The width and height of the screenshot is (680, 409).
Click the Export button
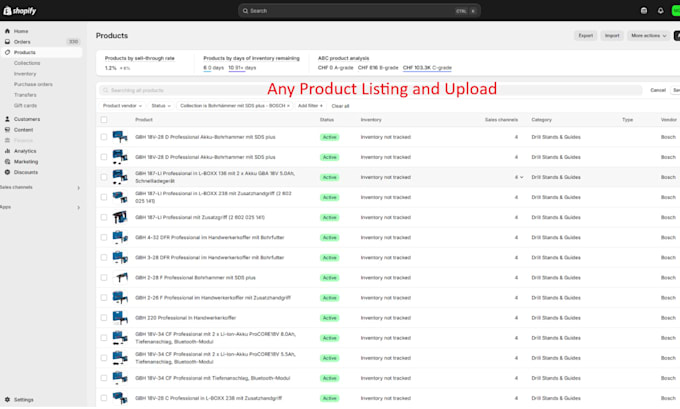(x=585, y=36)
